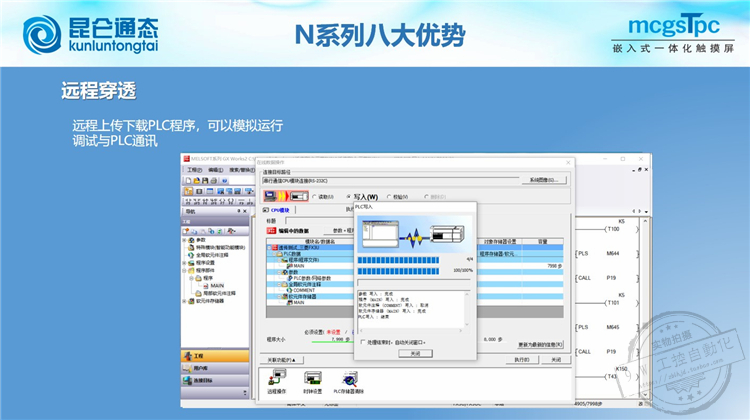Expand 程序部件 node in project tree
The height and width of the screenshot is (420, 750).
click(x=186, y=270)
